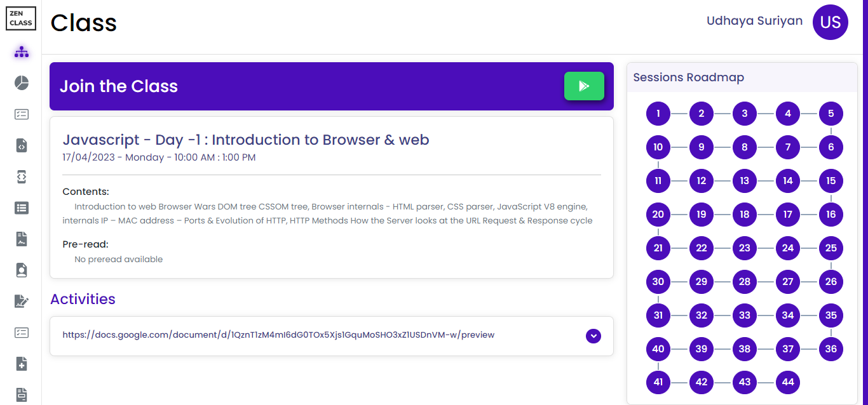The height and width of the screenshot is (405, 868).
Task: Open the solid bulleted list sidebar icon
Action: coord(22,208)
